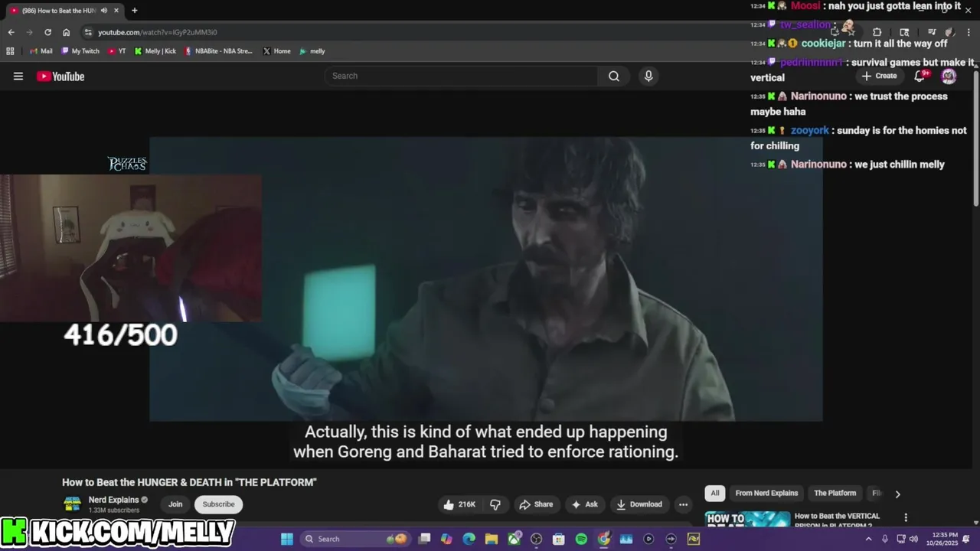Viewport: 980px width, 551px height.
Task: Show hidden system tray icons
Action: 868,539
